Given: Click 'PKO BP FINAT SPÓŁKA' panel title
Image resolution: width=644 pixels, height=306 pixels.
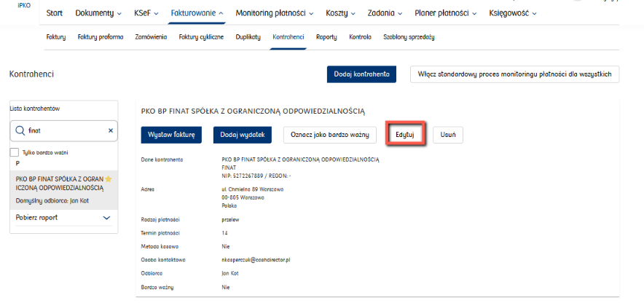Looking at the screenshot, I should [253, 111].
